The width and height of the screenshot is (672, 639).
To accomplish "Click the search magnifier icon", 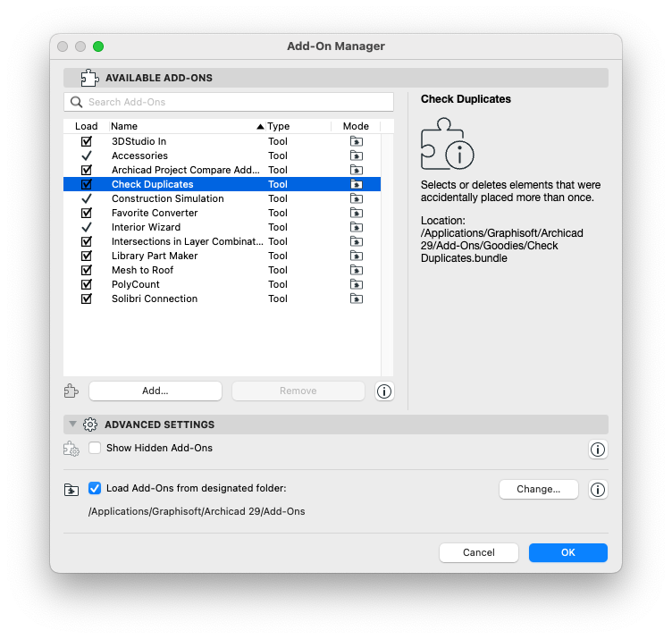I will click(76, 102).
